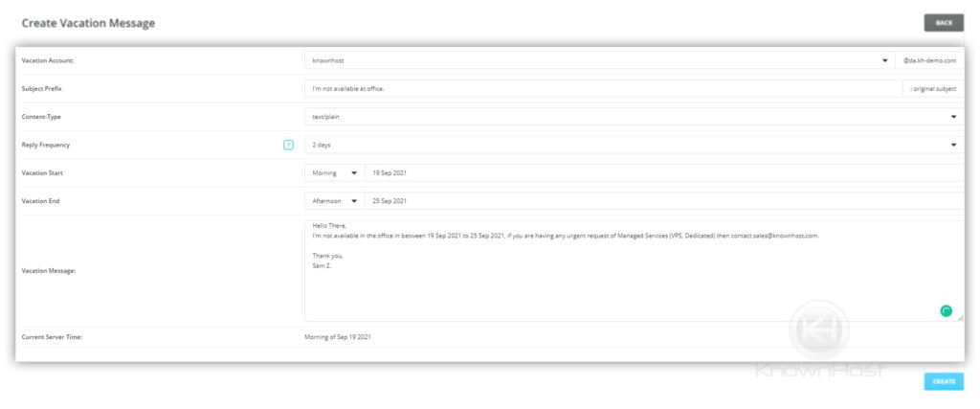The image size is (980, 409).
Task: Click the 'Subject Prefix' label
Action: click(x=42, y=89)
